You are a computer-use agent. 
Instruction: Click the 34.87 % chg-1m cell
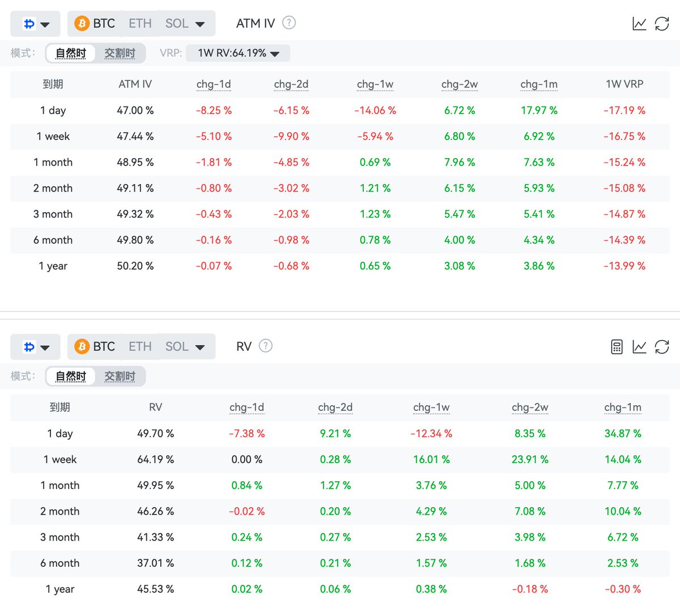tap(623, 434)
